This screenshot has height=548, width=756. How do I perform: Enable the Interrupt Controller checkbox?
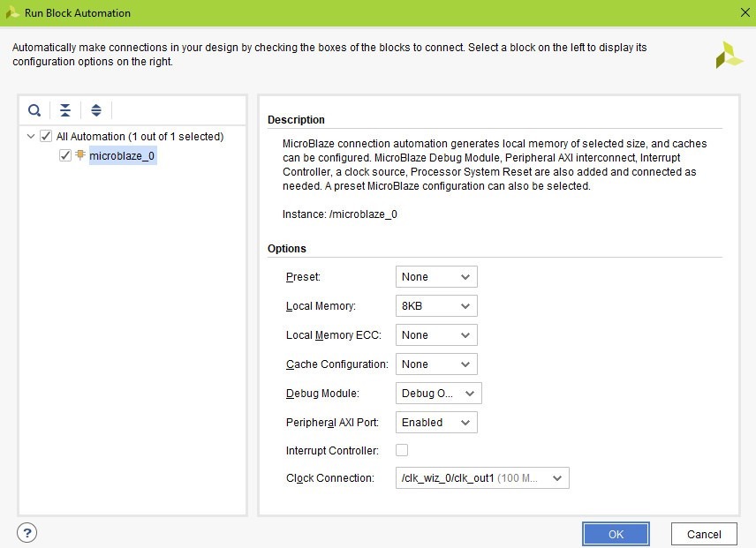tap(402, 450)
